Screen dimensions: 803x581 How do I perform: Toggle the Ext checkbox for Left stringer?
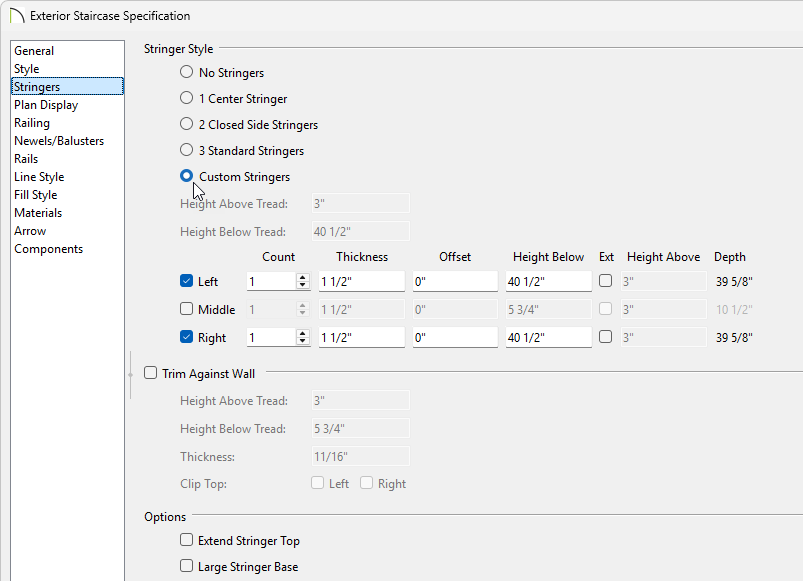coord(606,282)
